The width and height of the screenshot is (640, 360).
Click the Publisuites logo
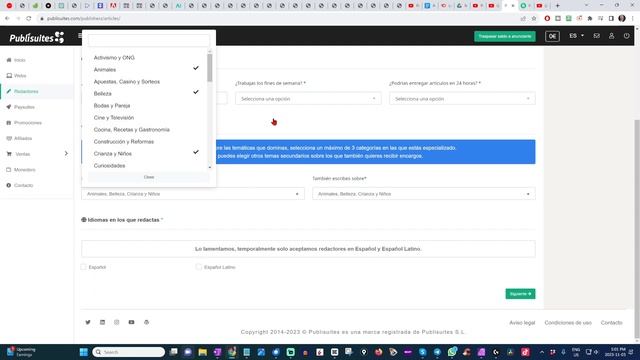(x=37, y=38)
